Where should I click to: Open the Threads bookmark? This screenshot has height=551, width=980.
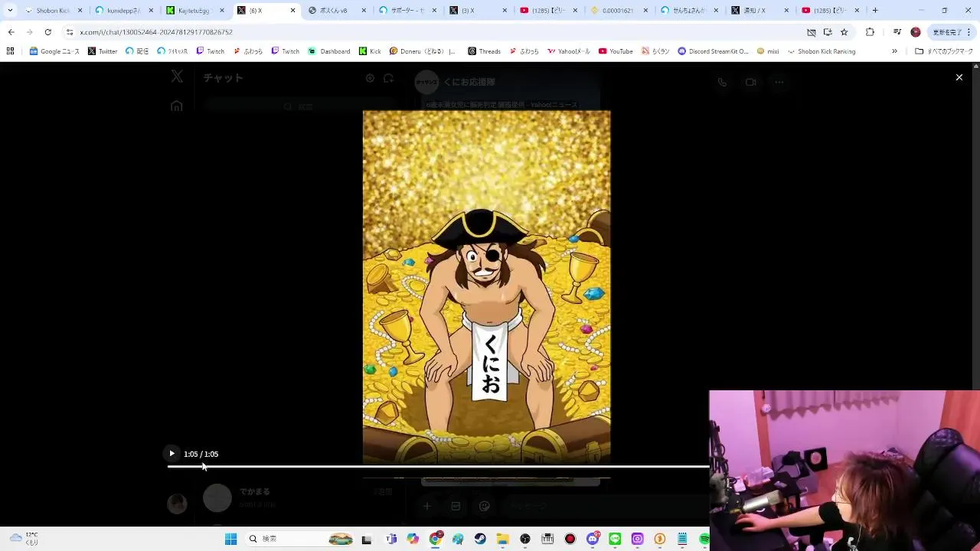484,51
